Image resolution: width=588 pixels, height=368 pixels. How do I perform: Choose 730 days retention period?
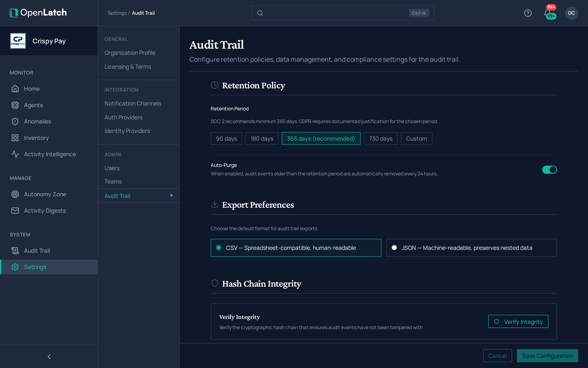(x=381, y=138)
